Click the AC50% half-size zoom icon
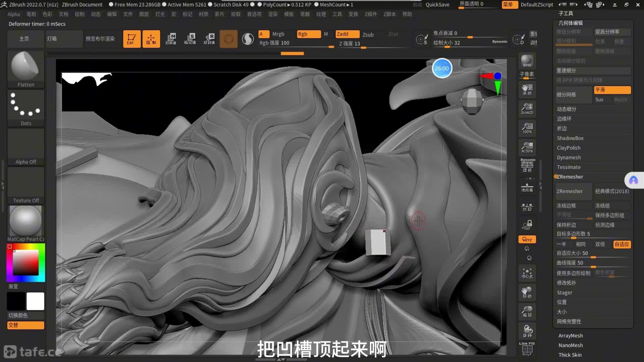 tap(527, 147)
